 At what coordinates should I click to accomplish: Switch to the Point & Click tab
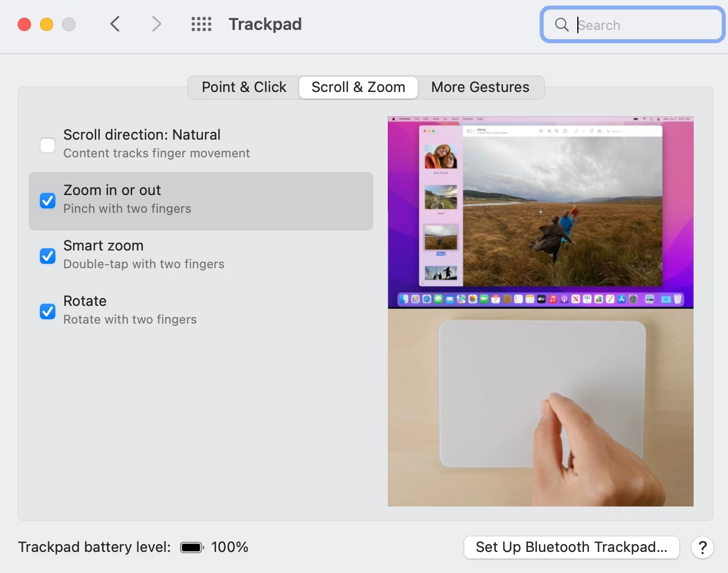pyautogui.click(x=244, y=88)
